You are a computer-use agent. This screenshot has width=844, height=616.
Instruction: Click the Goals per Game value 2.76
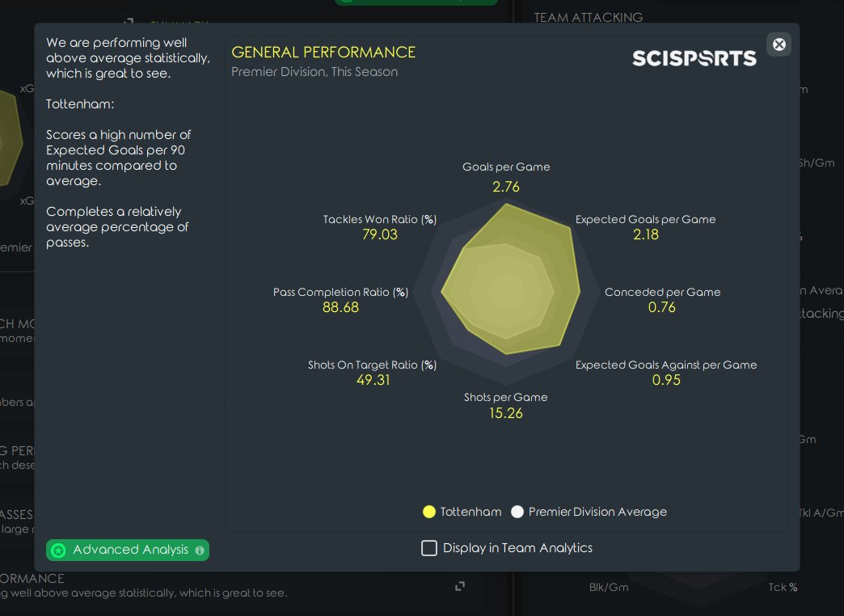click(x=506, y=187)
